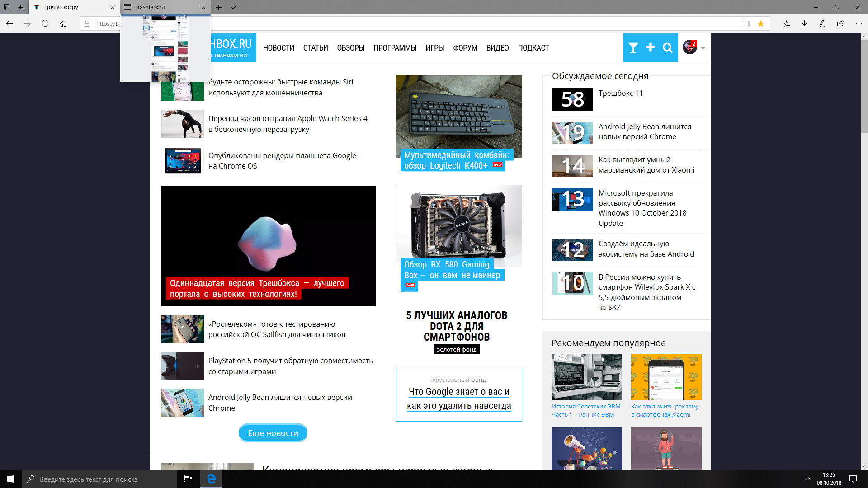Open Android ecosystem discussion item
The image size is (868, 488).
[646, 249]
